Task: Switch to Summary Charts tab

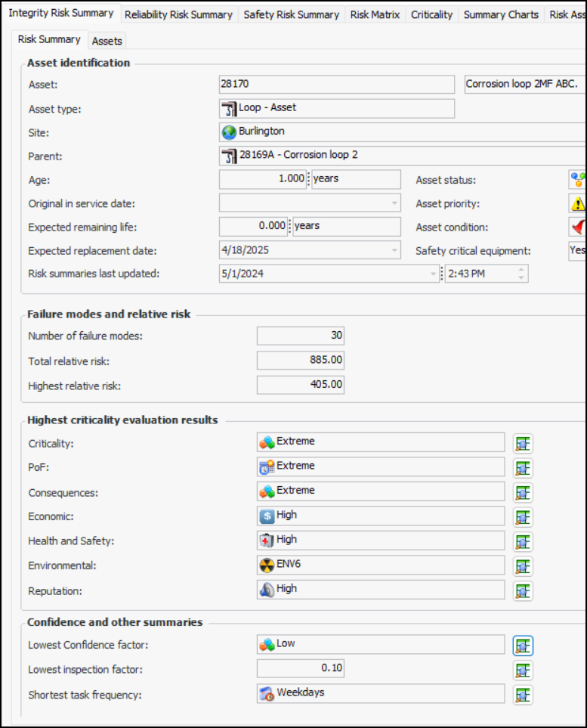Action: 501,14
